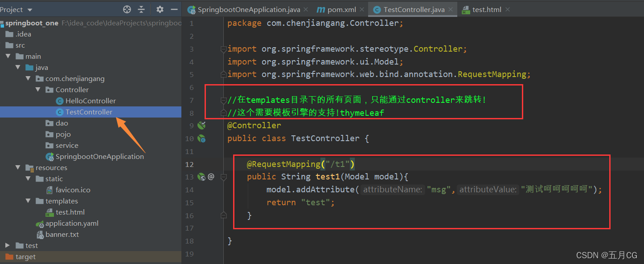Collapse the templates folder arrow

[28, 201]
